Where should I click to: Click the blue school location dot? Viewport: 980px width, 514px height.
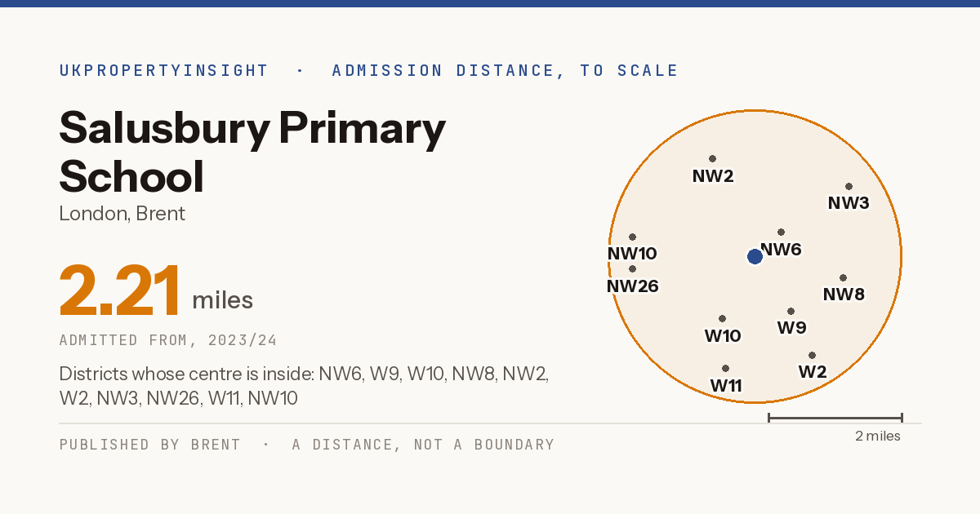pyautogui.click(x=755, y=257)
